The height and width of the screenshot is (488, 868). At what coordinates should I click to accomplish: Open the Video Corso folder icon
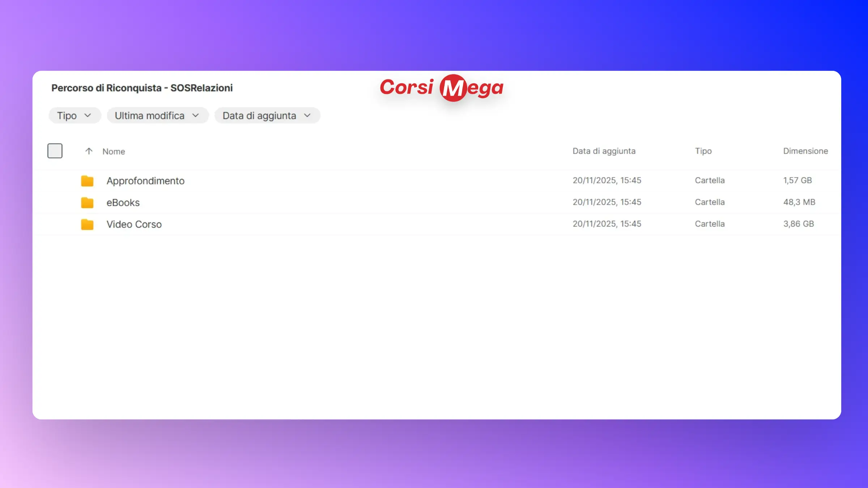[87, 224]
